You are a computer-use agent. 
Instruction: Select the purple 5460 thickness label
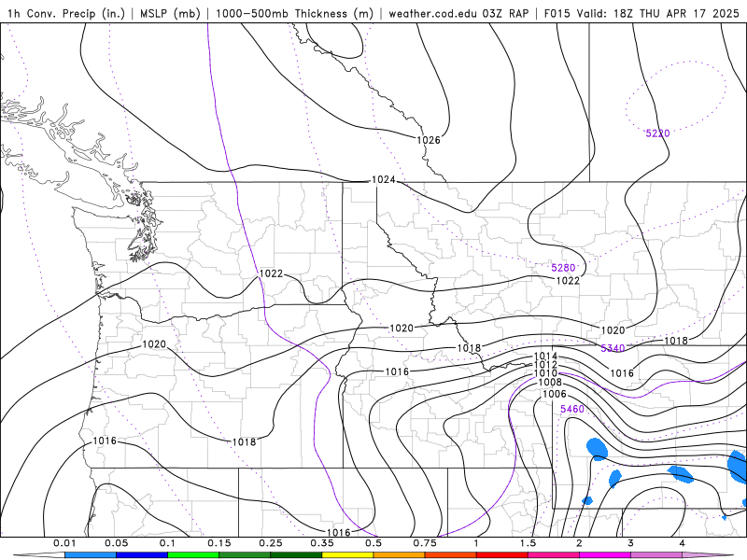tap(572, 409)
